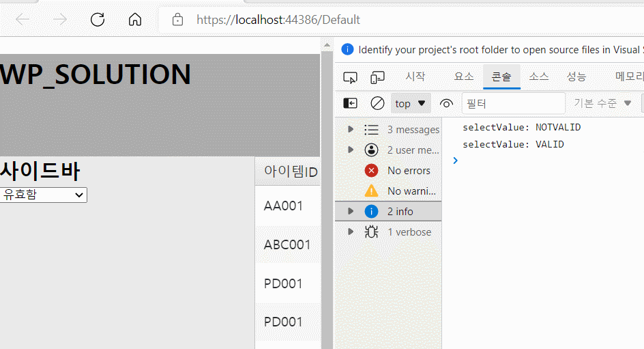This screenshot has height=349, width=644.
Task: Filter by the 'No warni...' label
Action: pos(411,191)
